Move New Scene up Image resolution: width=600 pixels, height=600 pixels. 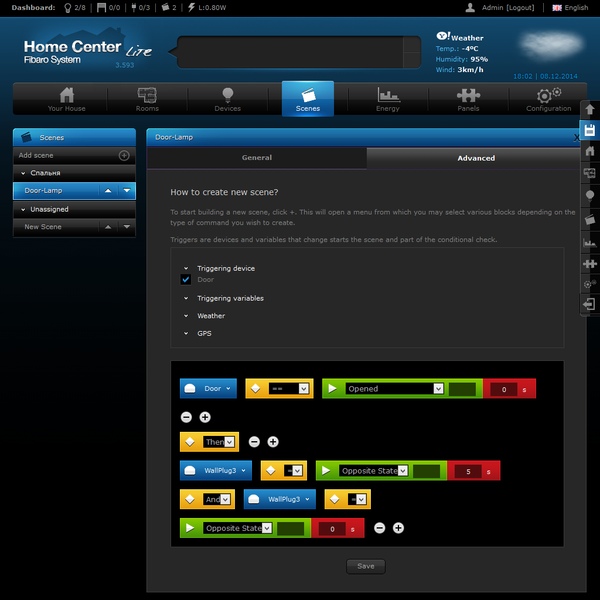pos(108,227)
